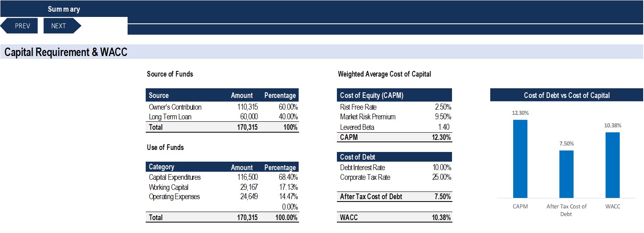
Task: Select the Capital Requirement & WACC heading
Action: (x=66, y=52)
